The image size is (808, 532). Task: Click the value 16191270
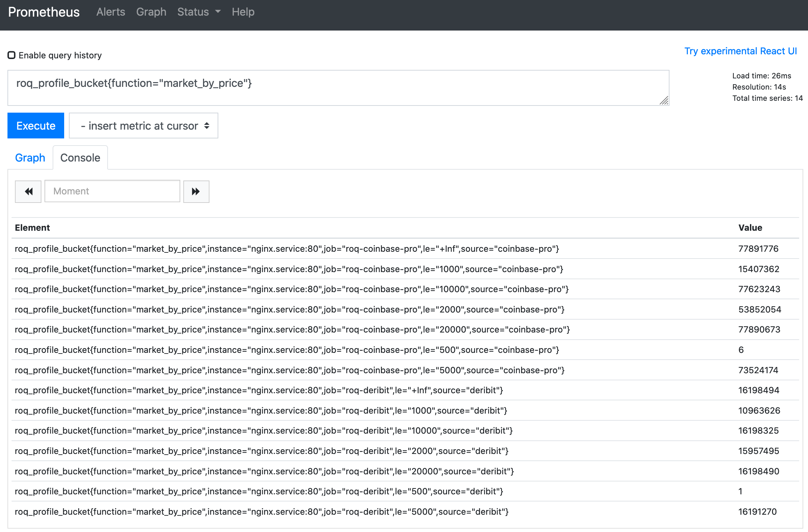coord(757,512)
